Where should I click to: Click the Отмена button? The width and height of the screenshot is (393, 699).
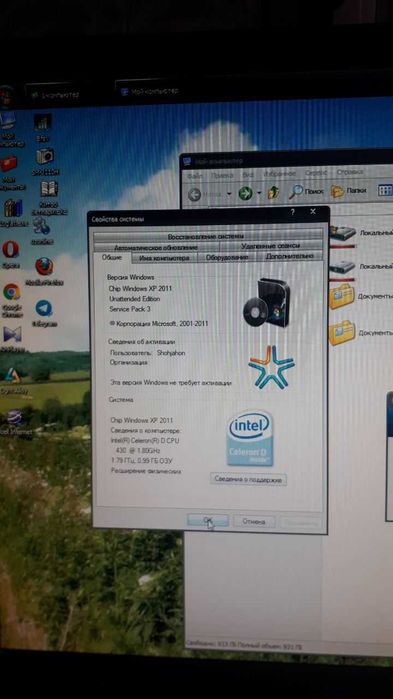pos(254,521)
